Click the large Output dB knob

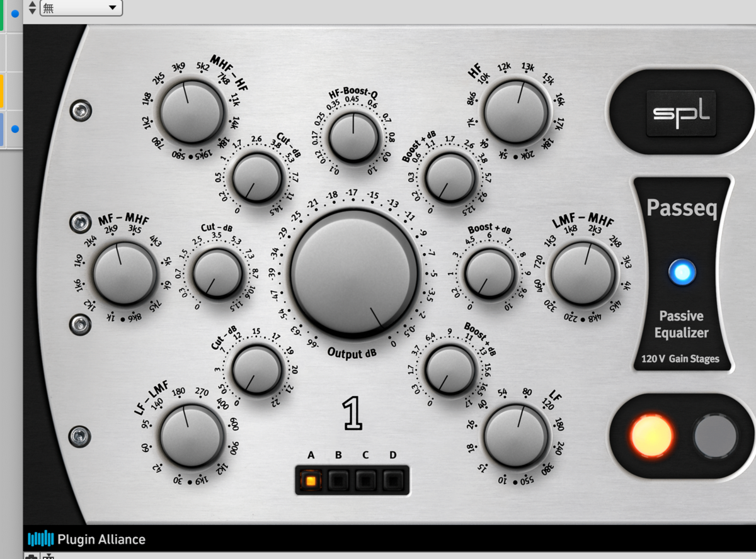353,273
